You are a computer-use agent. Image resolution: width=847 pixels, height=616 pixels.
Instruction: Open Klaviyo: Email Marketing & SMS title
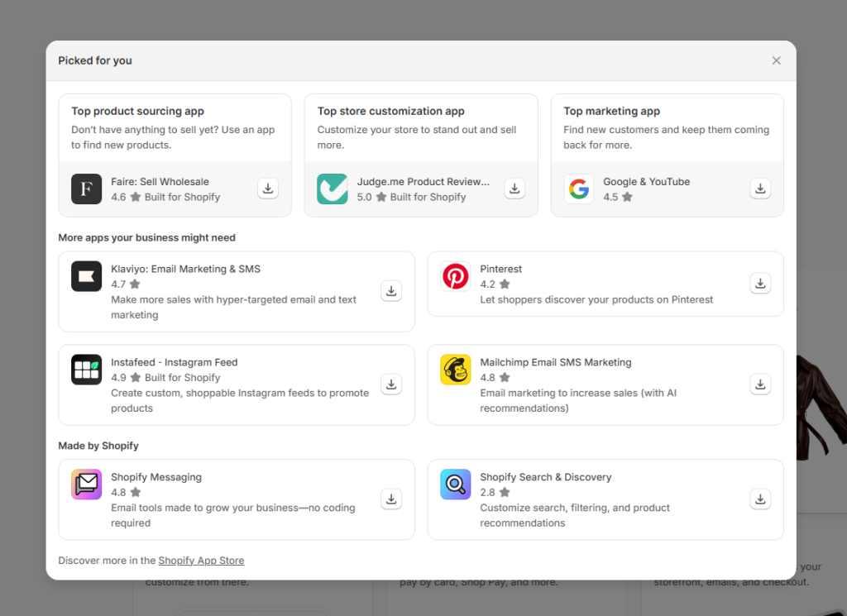click(x=185, y=269)
